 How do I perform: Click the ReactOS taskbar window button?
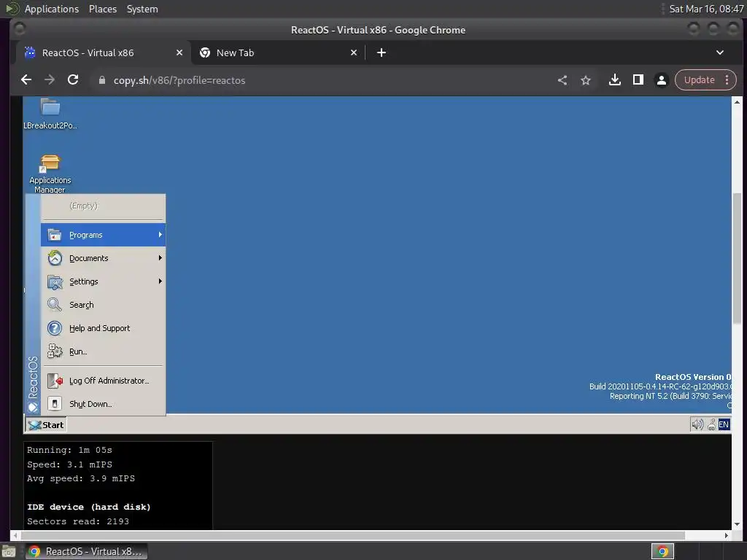click(x=86, y=551)
